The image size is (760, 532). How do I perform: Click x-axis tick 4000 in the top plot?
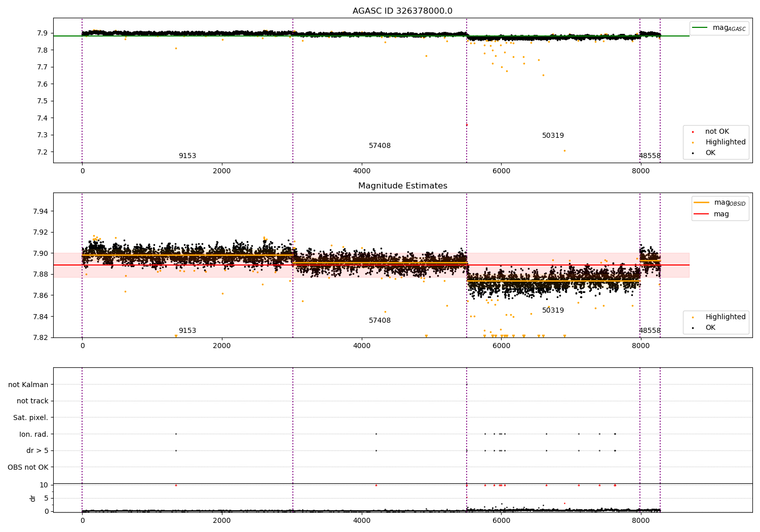[x=362, y=171]
